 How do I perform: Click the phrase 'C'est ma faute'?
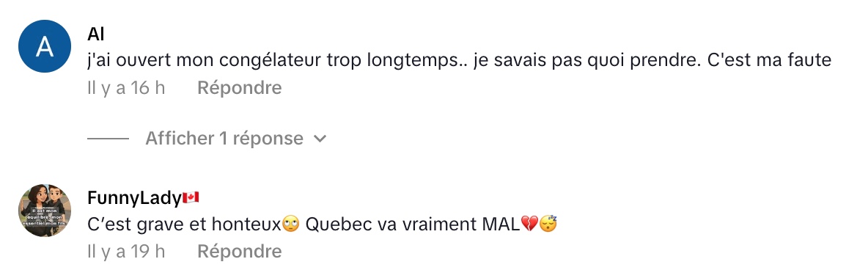click(770, 60)
